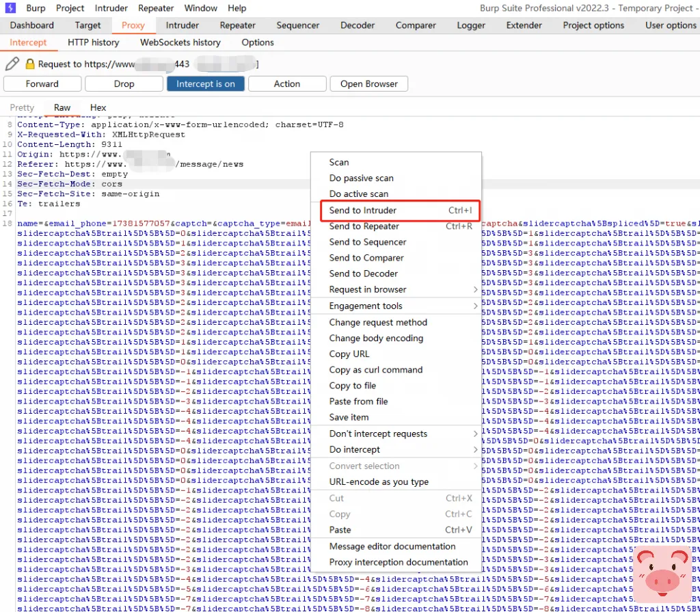Click the Content-Length header line

tap(70, 144)
